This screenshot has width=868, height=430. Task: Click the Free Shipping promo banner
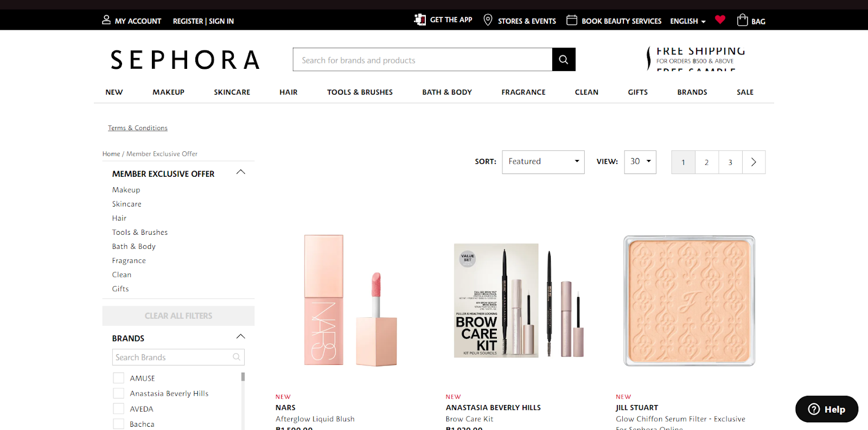point(697,59)
